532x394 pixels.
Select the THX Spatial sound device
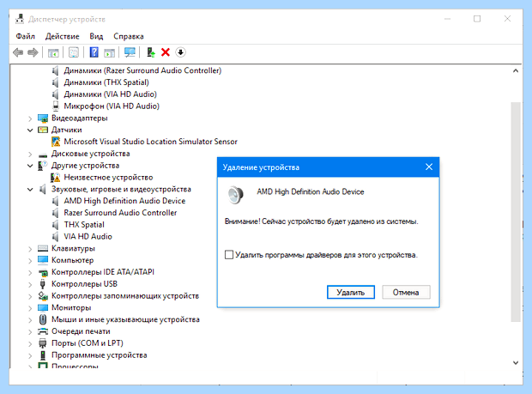coord(84,225)
